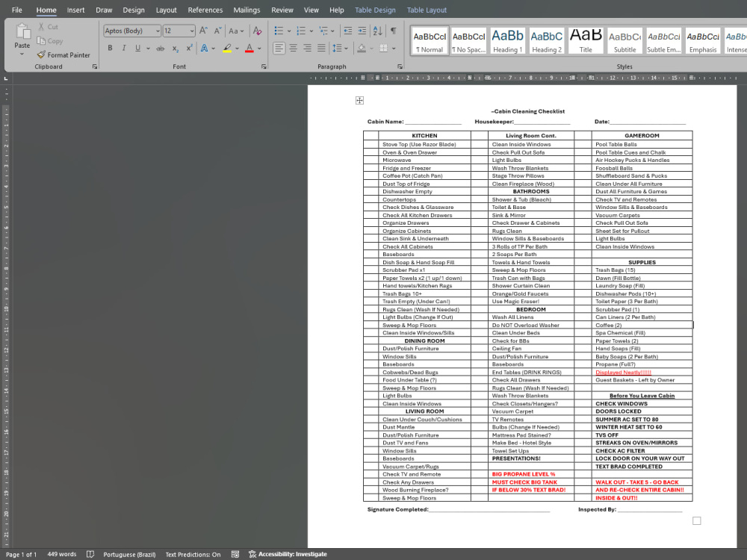
Task: Open text effects and typography icon
Action: point(204,48)
